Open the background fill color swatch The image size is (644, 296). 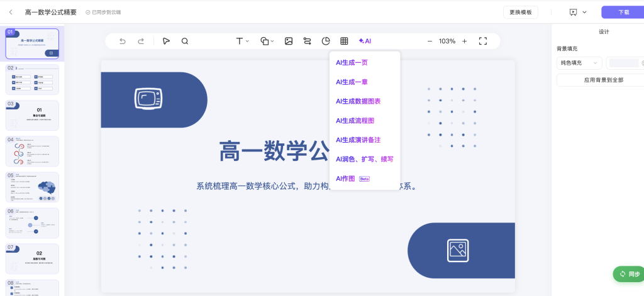pyautogui.click(x=624, y=63)
